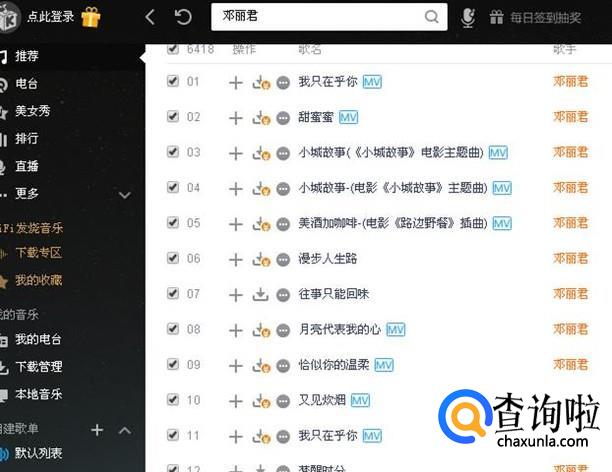Open more options for song 01

coord(283,83)
